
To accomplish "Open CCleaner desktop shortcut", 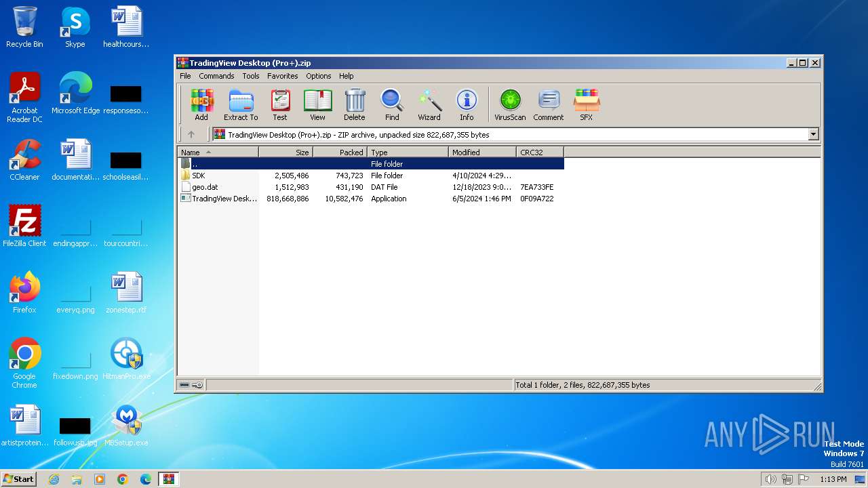I will [24, 161].
